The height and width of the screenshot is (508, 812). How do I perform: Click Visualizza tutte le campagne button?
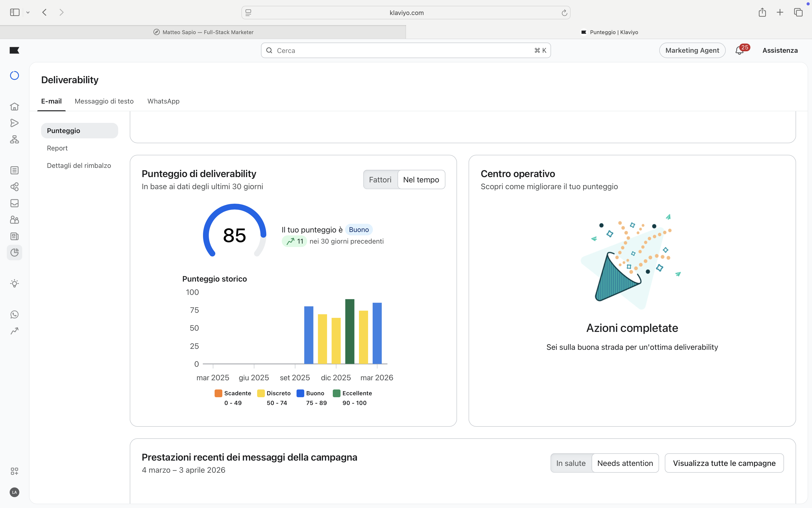tap(725, 463)
